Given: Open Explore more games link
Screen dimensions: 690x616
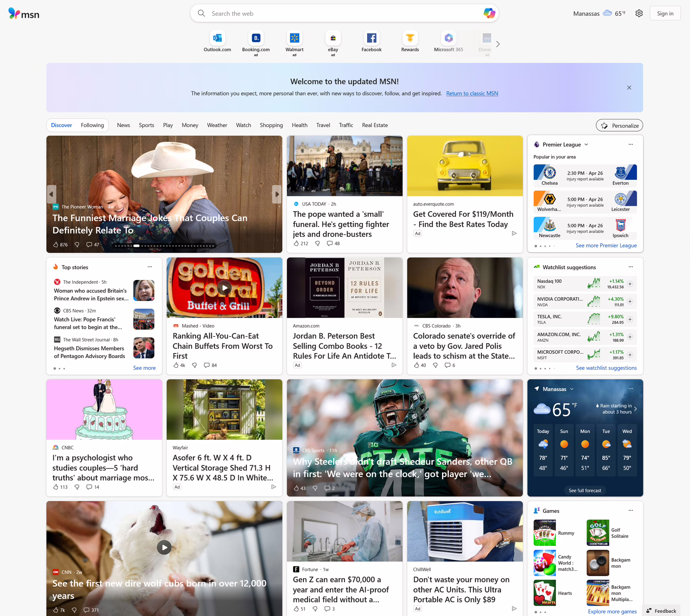Looking at the screenshot, I should pos(612,612).
